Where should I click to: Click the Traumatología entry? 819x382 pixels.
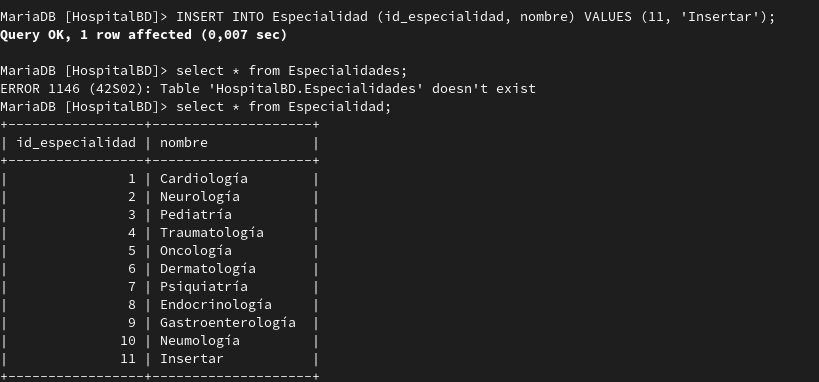pos(212,233)
